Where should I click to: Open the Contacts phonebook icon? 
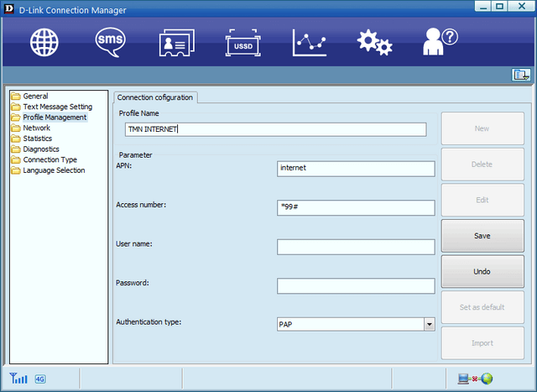(x=177, y=43)
